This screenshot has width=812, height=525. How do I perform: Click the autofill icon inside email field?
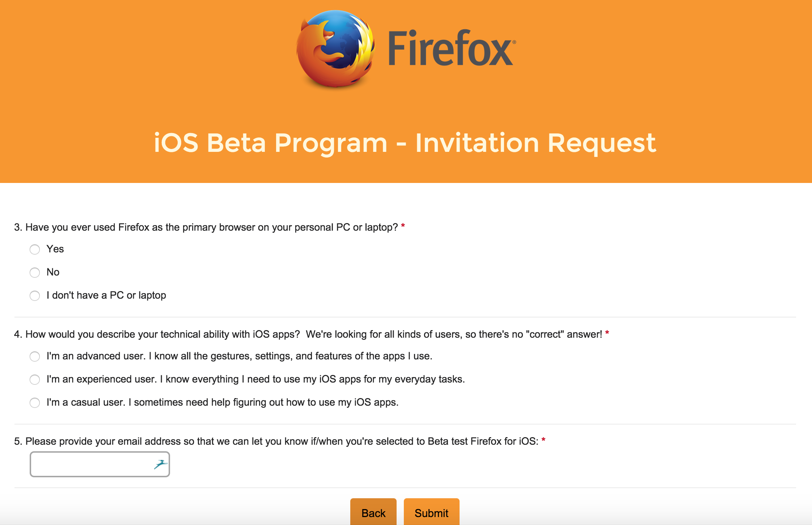(160, 464)
